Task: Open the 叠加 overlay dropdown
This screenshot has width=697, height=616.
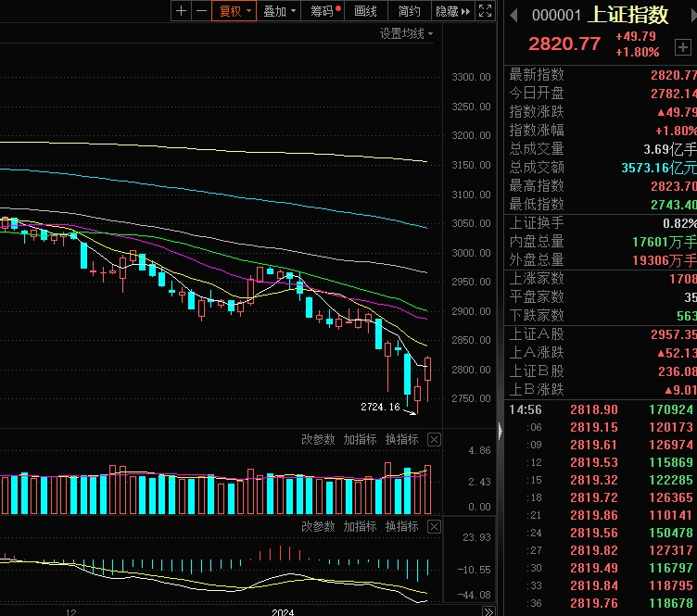Action: click(279, 11)
